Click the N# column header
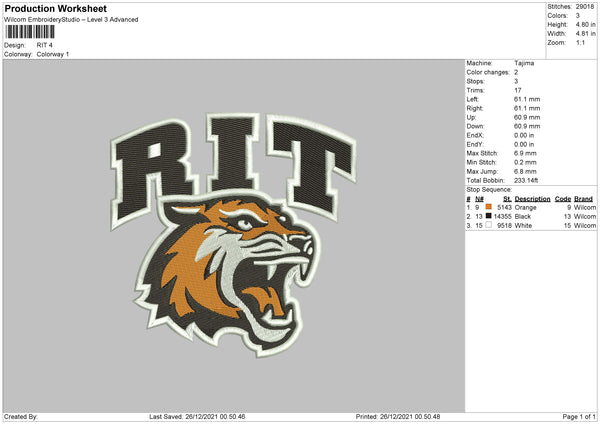Screen dimensions: 600x424 click(x=479, y=199)
